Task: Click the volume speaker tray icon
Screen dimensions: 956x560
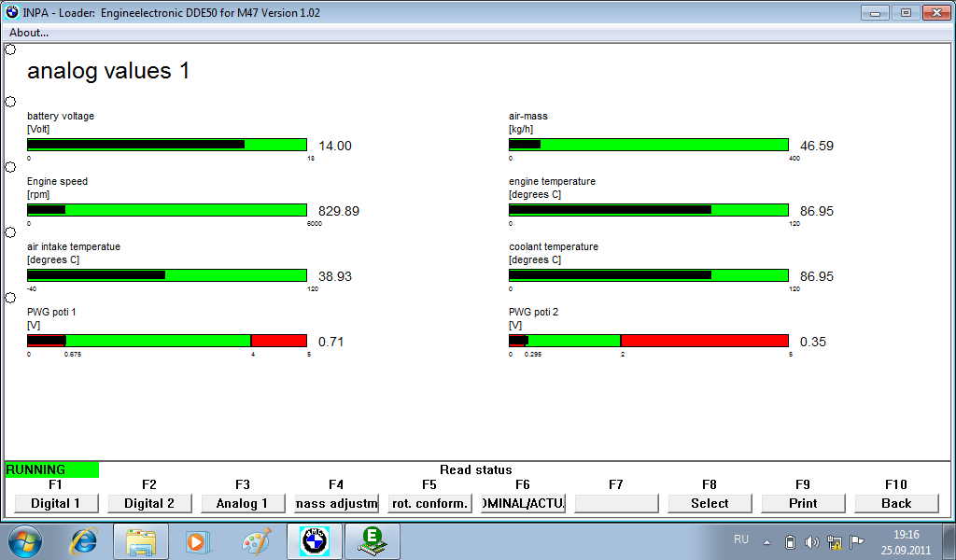Action: click(811, 542)
